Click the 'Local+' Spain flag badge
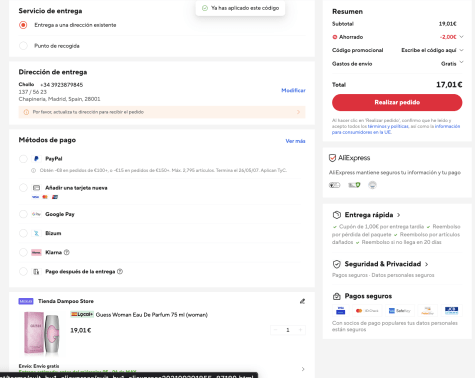This screenshot has height=378, width=475. pos(82,314)
